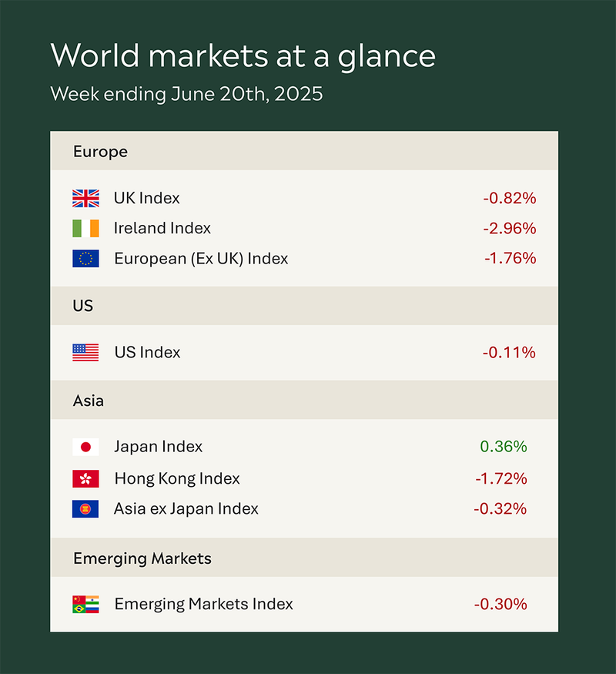Click the US section header

(x=304, y=306)
